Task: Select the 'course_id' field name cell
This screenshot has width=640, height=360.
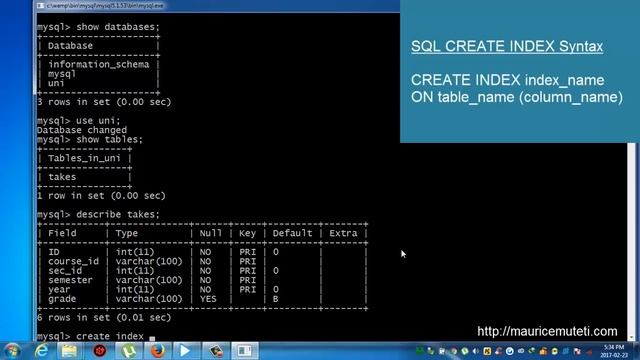Action: 73,262
